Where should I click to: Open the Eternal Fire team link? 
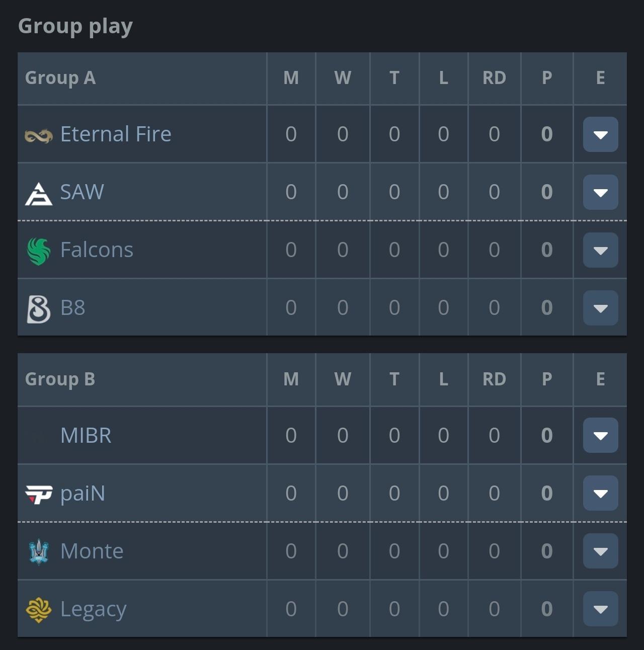(x=116, y=134)
